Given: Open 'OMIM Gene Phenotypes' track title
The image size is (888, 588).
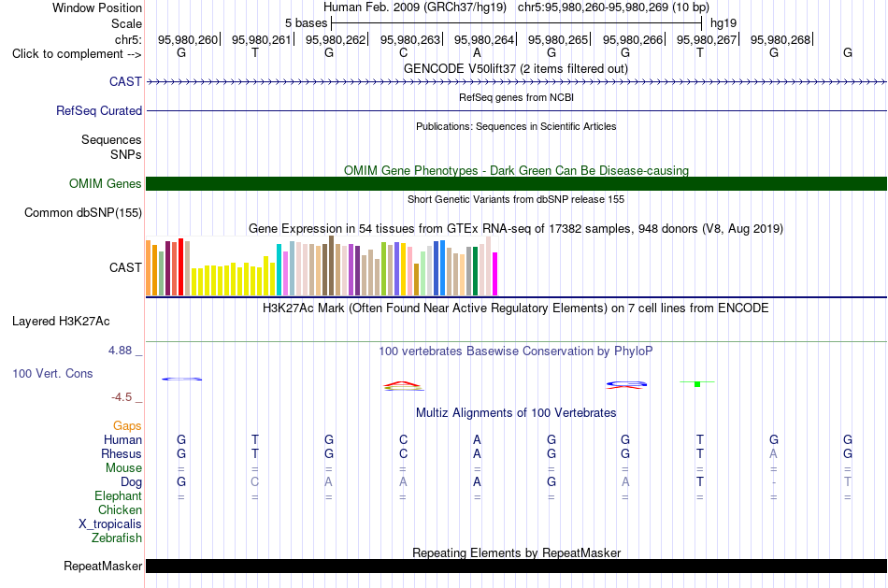Looking at the screenshot, I should tap(516, 170).
